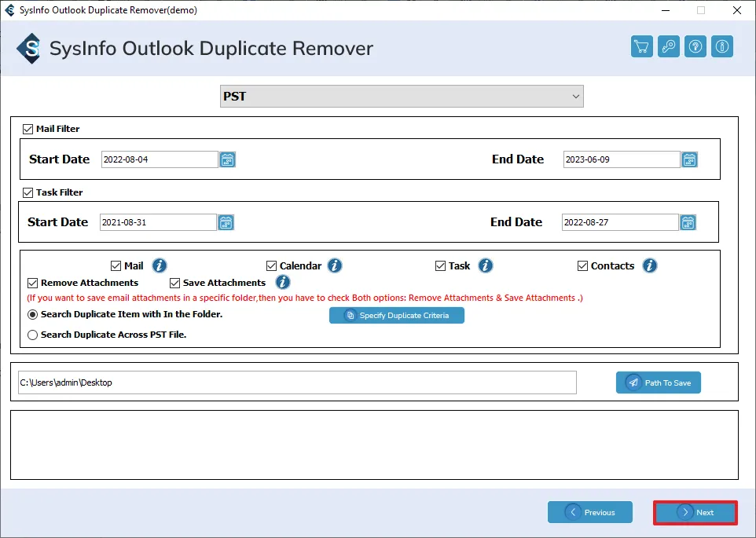Open calendar picker for Mail Filter End Date
Image resolution: width=756 pixels, height=538 pixels.
pos(689,159)
